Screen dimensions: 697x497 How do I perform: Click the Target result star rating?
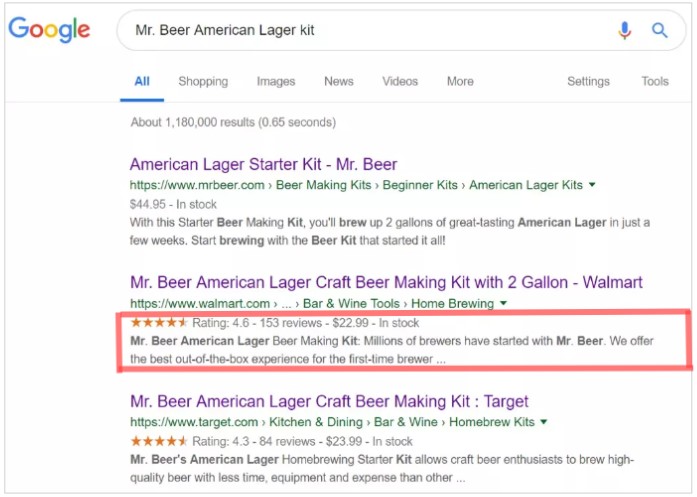159,441
